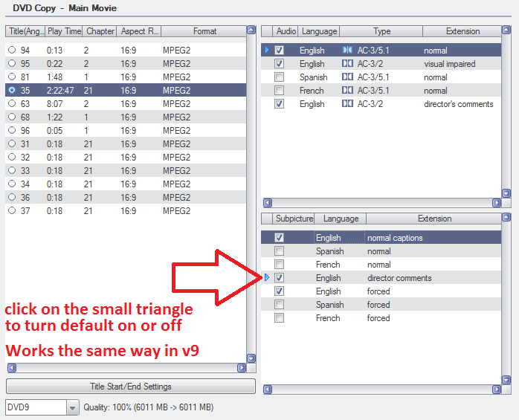
Task: Click the audio list scroll-up arrow
Action: coord(506,30)
